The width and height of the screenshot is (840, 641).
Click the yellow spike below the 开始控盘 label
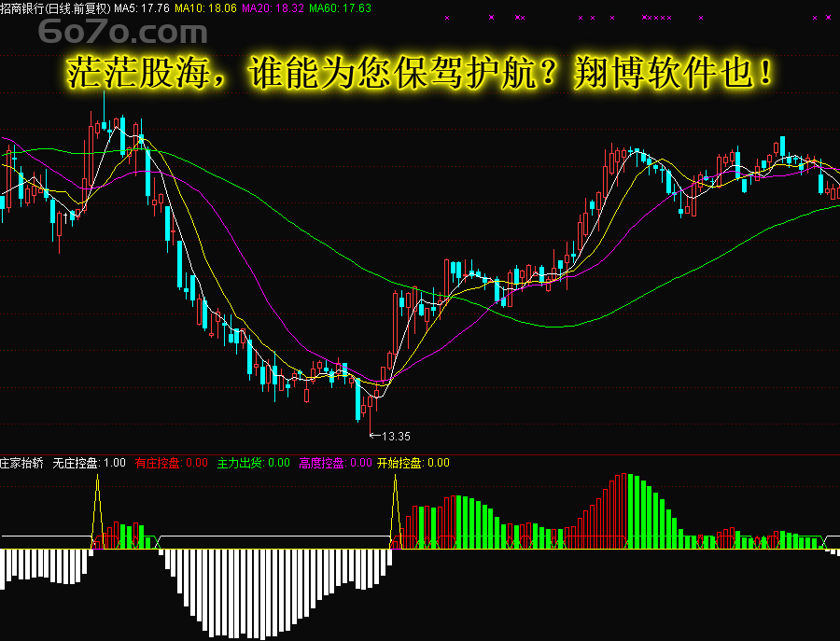pyautogui.click(x=396, y=511)
